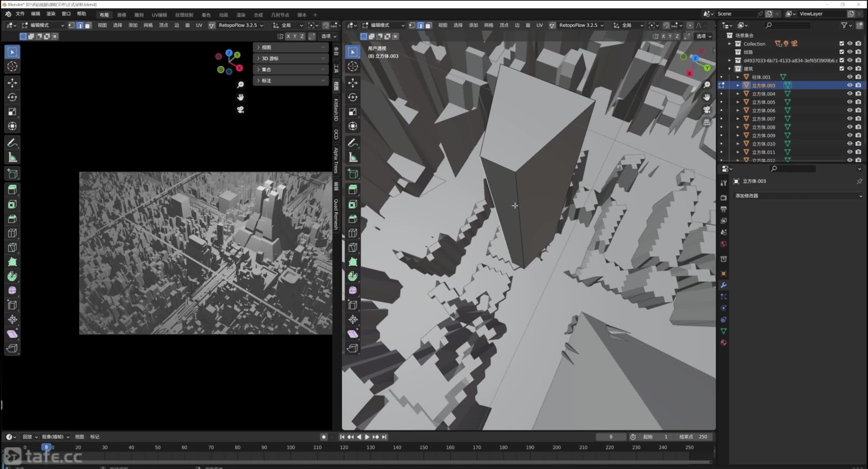Jump to first frame in timeline
868x469 pixels.
(342, 437)
